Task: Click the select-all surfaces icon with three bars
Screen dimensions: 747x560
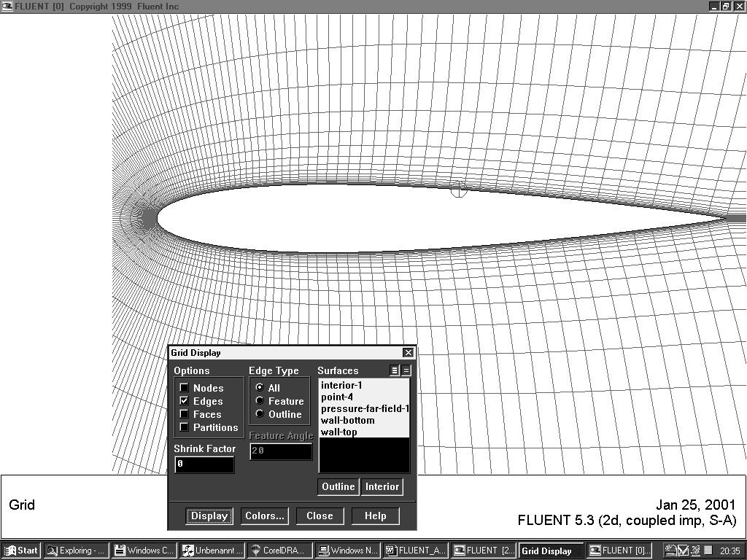Action: click(x=395, y=370)
